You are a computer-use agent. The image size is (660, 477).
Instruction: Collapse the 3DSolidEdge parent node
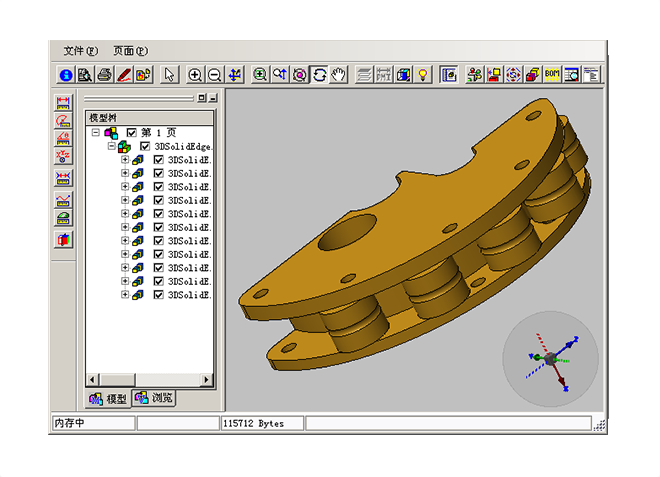click(111, 146)
